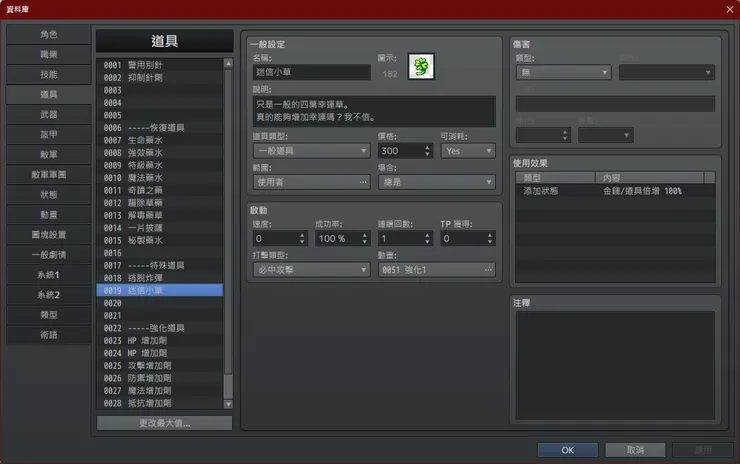The image size is (740, 464).
Task: Expand the 道具類型 dropdown
Action: pos(311,151)
